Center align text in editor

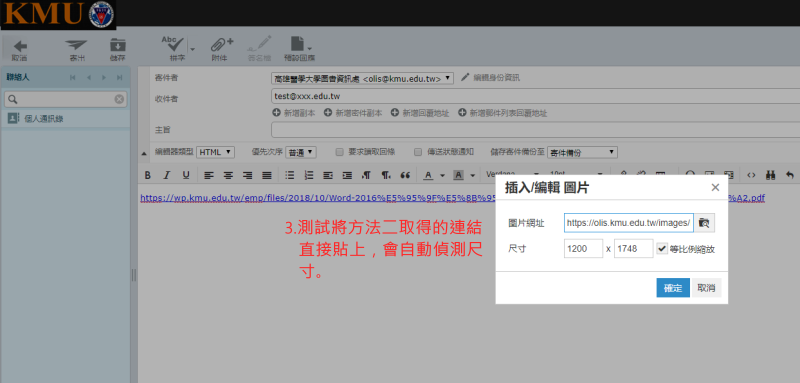coord(228,175)
